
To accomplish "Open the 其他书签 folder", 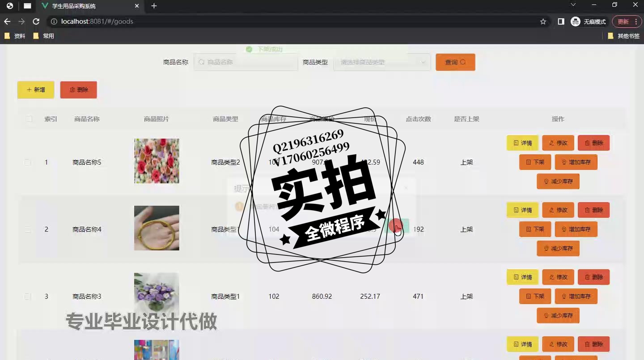I will (623, 36).
